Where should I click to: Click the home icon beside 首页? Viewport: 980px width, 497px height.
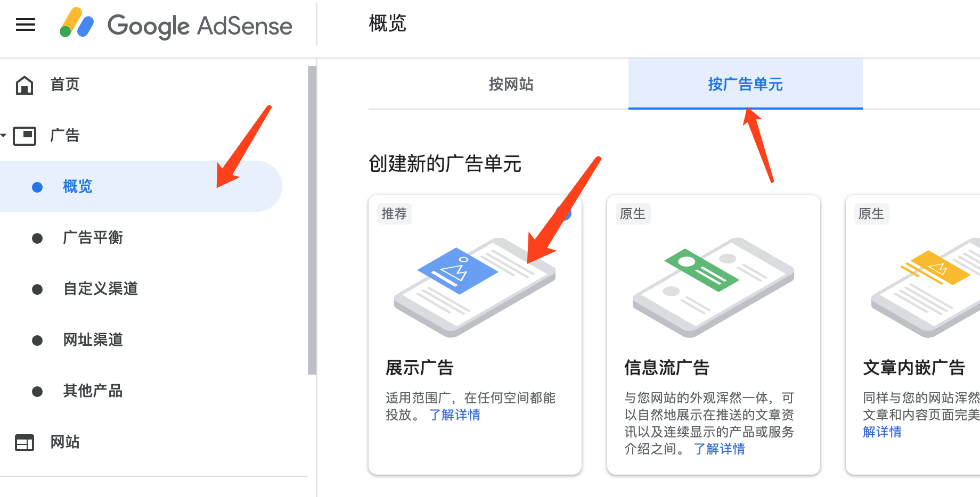tap(24, 85)
